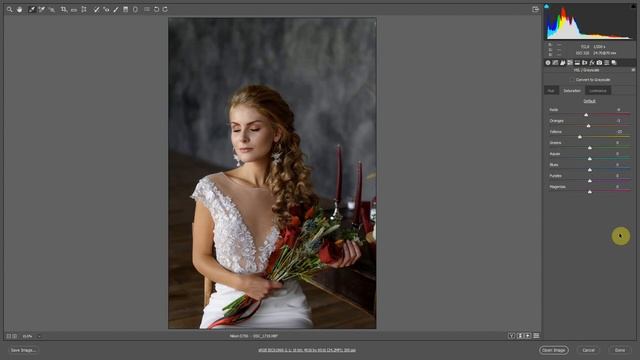The image size is (640, 360).
Task: Toggle full screen mode icon
Action: pos(536,9)
